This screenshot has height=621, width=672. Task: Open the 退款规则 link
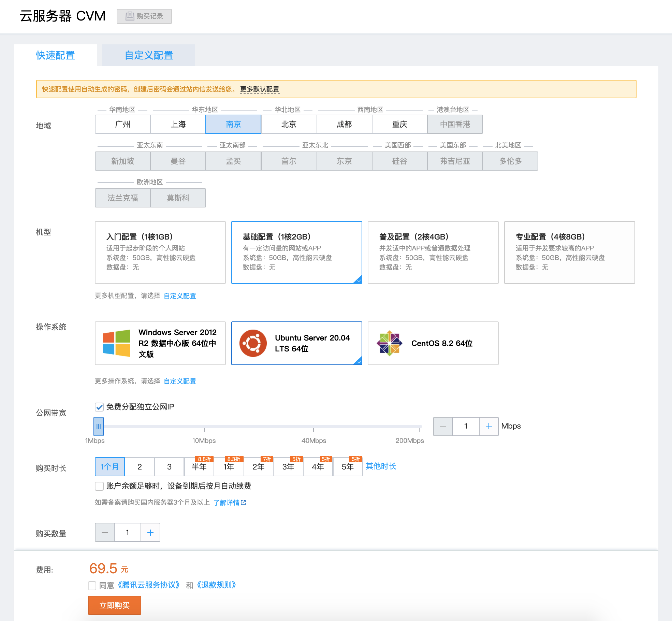[x=217, y=585]
